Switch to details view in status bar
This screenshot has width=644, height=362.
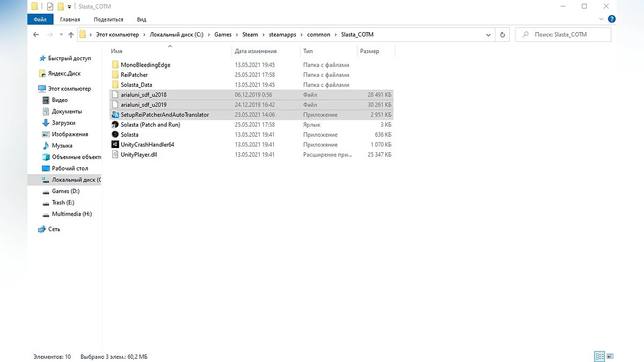coord(599,356)
